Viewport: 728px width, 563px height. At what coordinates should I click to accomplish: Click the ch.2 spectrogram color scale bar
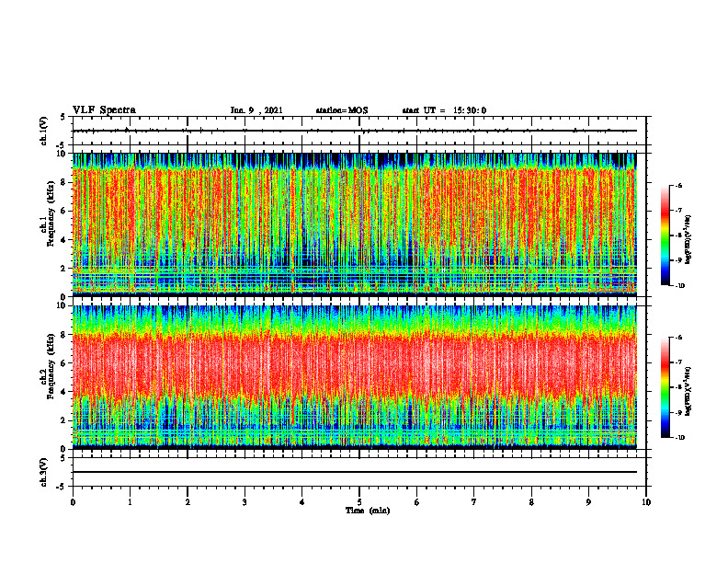click(x=665, y=387)
